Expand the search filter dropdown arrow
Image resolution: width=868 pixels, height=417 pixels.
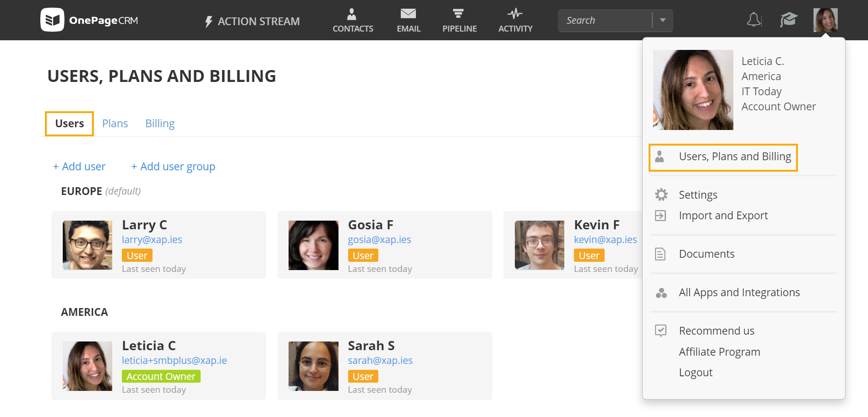[x=662, y=20]
